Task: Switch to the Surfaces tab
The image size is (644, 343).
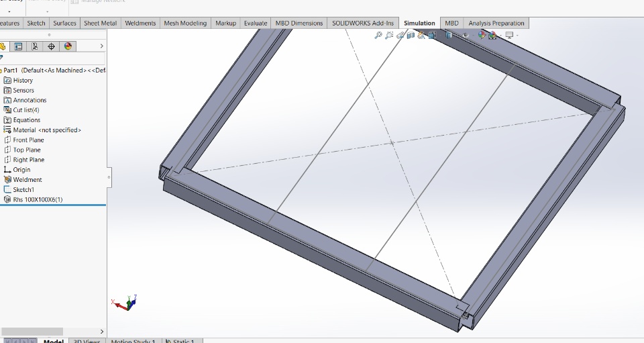Action: [65, 23]
